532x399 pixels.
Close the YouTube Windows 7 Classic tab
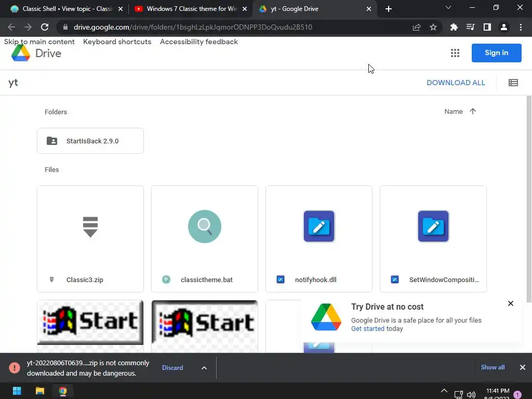pyautogui.click(x=245, y=9)
